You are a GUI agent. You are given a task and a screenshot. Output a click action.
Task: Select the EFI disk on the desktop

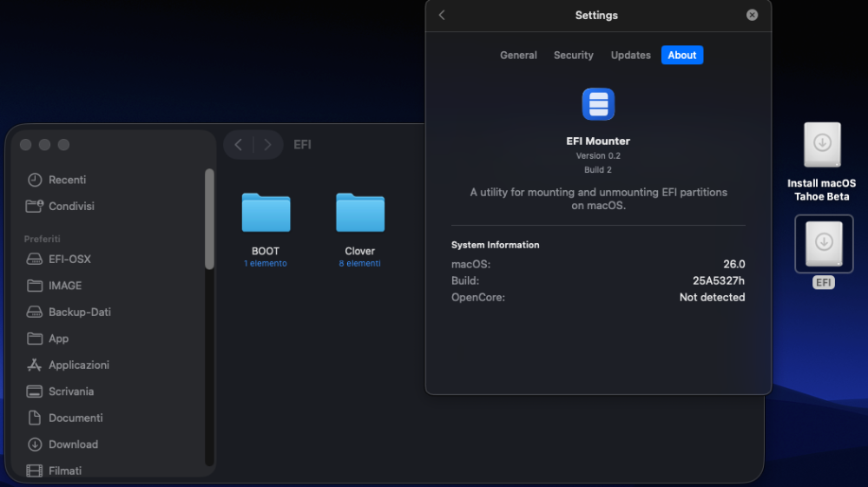[x=824, y=244]
